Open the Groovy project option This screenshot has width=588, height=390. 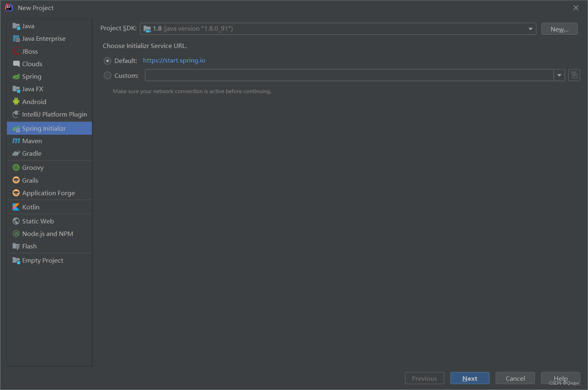33,167
